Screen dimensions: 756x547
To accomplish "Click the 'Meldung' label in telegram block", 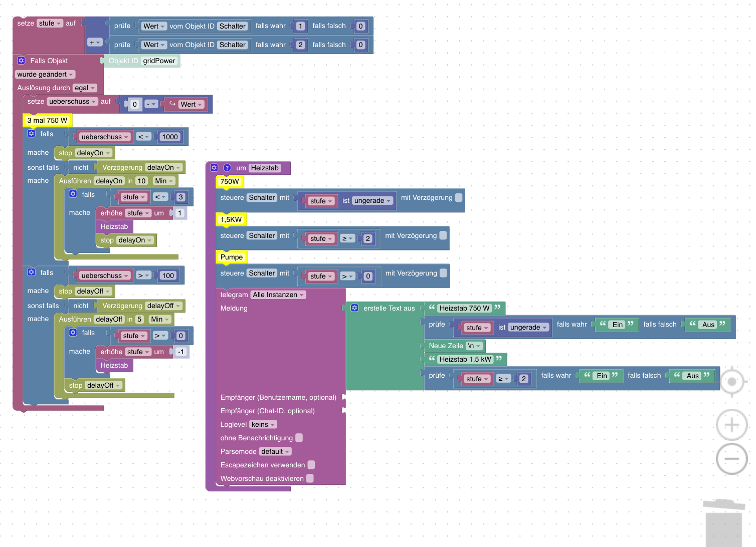I will pos(234,308).
